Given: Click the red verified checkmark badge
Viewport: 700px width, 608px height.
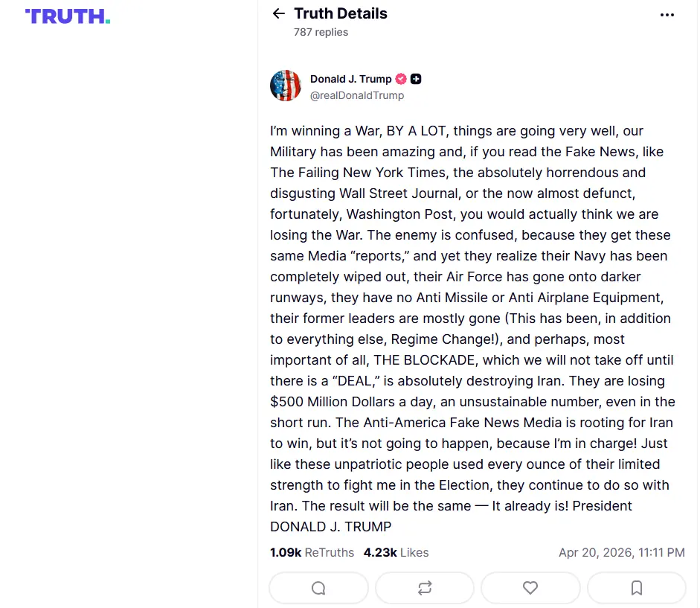Looking at the screenshot, I should (401, 79).
